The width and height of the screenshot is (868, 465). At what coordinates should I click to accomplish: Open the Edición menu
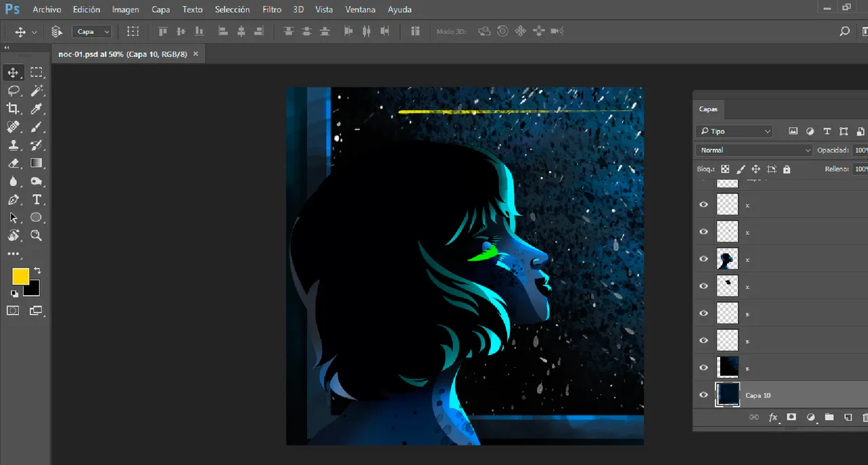(x=87, y=10)
